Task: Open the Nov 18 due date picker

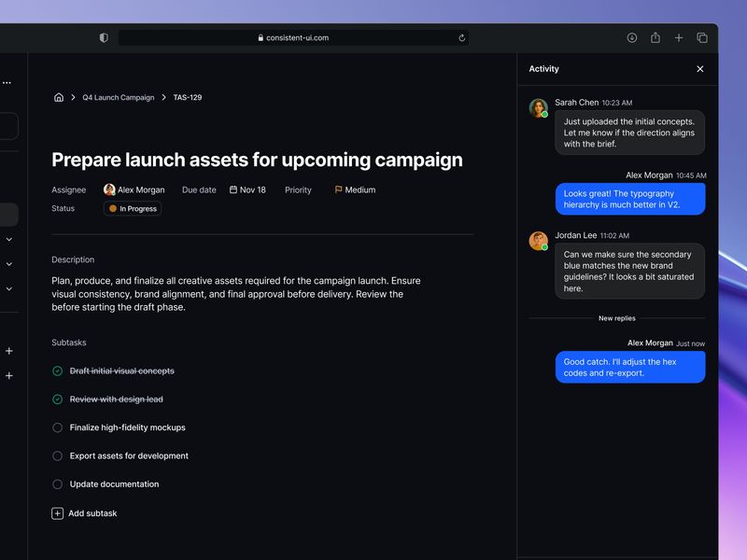Action: (x=247, y=189)
